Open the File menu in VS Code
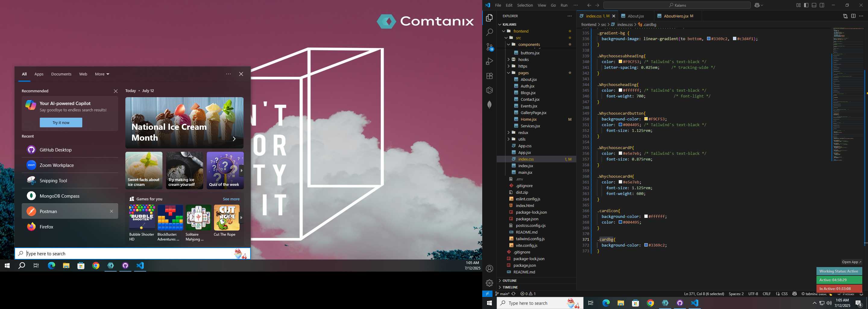 coord(498,5)
